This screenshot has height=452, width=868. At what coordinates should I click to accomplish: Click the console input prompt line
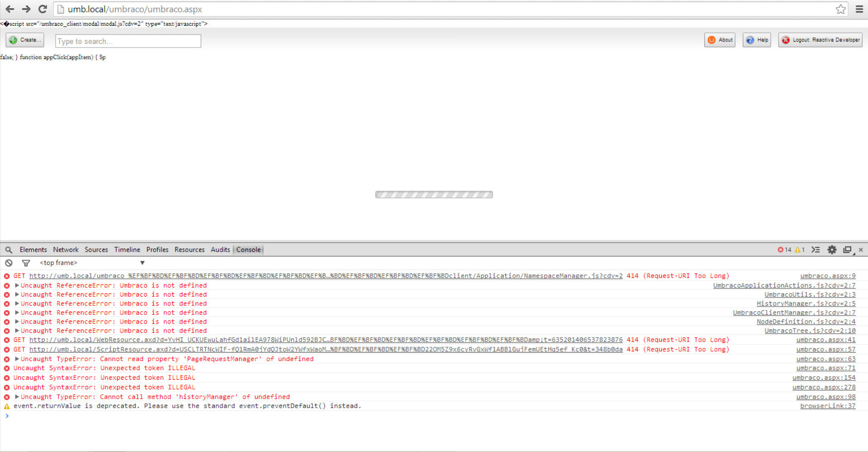click(x=434, y=416)
